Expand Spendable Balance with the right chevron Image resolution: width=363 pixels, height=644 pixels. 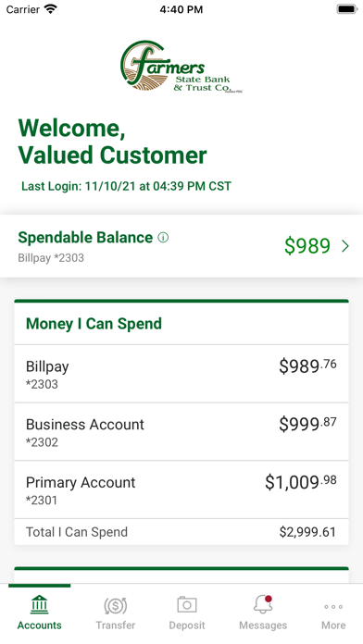[345, 246]
